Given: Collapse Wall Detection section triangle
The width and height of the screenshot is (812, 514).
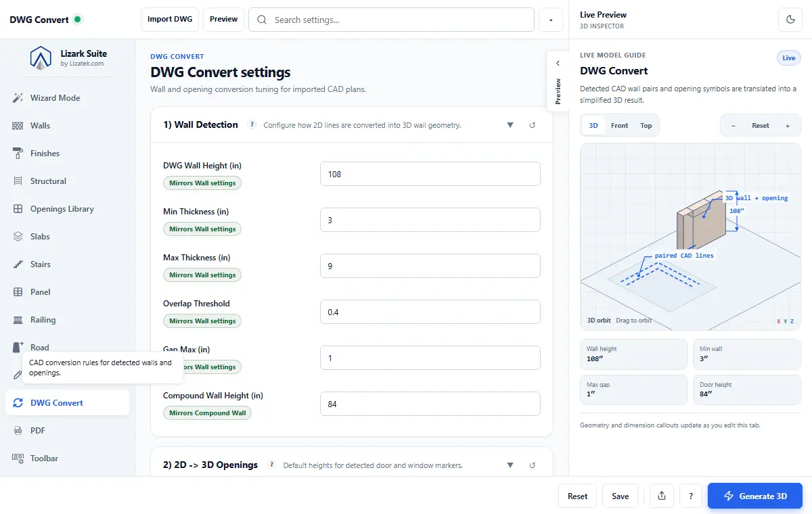Looking at the screenshot, I should 510,125.
